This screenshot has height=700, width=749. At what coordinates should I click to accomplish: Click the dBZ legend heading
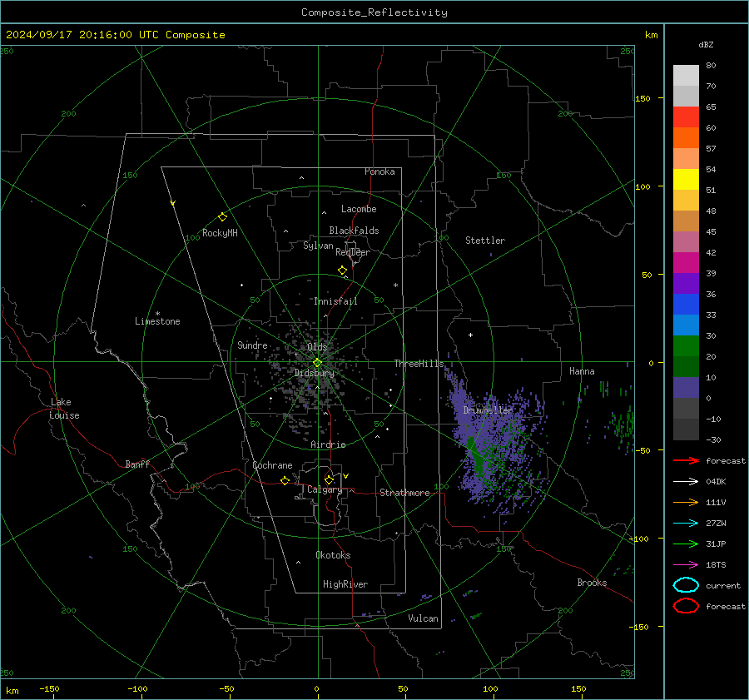[x=706, y=45]
